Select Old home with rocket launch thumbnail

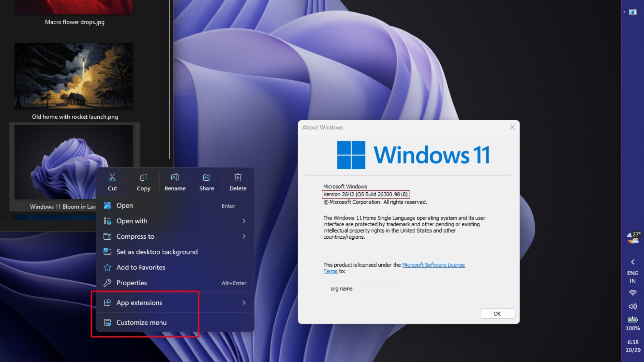click(73, 76)
